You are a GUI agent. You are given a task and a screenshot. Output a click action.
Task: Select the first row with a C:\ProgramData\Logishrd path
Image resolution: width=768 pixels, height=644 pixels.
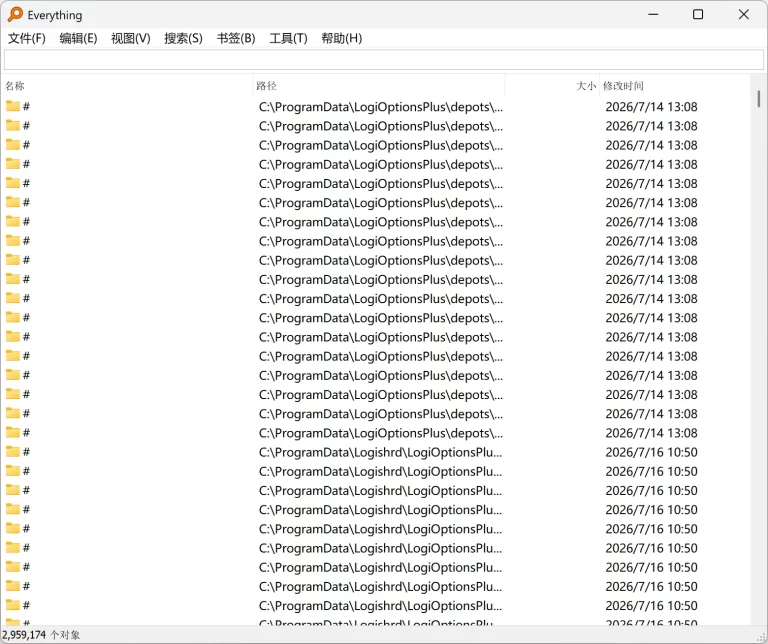[380, 452]
